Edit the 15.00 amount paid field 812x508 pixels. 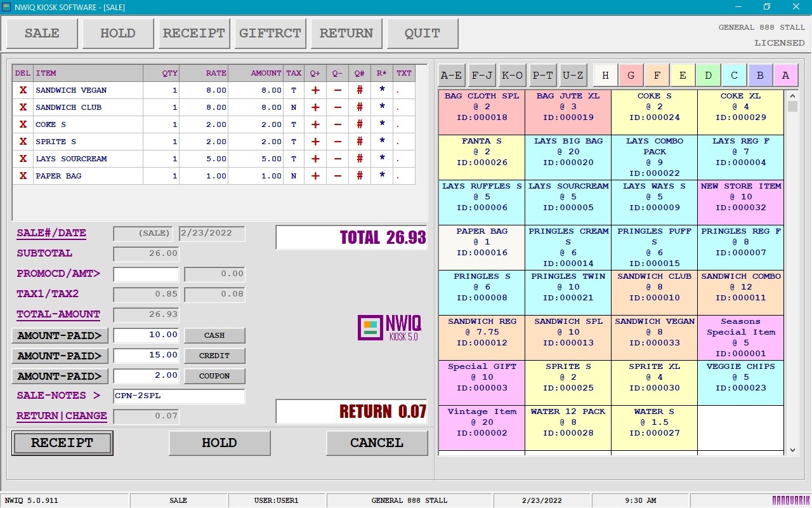tap(146, 356)
